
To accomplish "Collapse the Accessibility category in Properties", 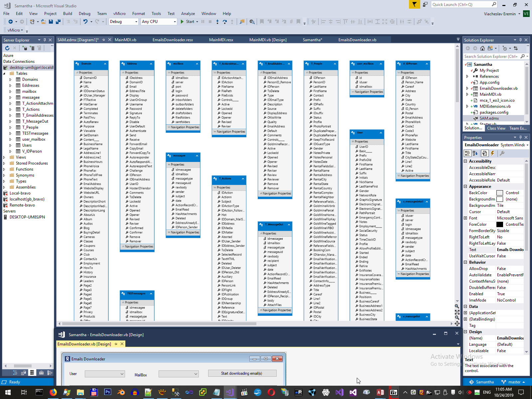I will pos(465,161).
